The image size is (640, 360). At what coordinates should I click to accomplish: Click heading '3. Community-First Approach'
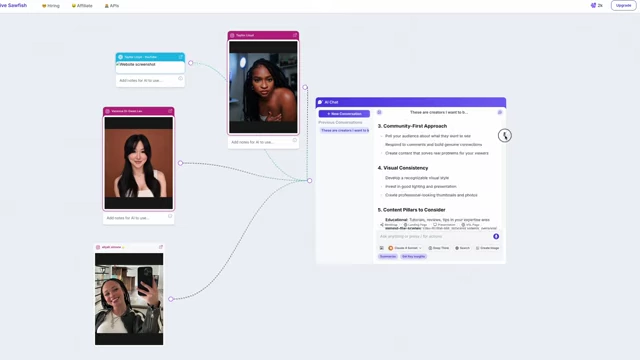pyautogui.click(x=412, y=126)
